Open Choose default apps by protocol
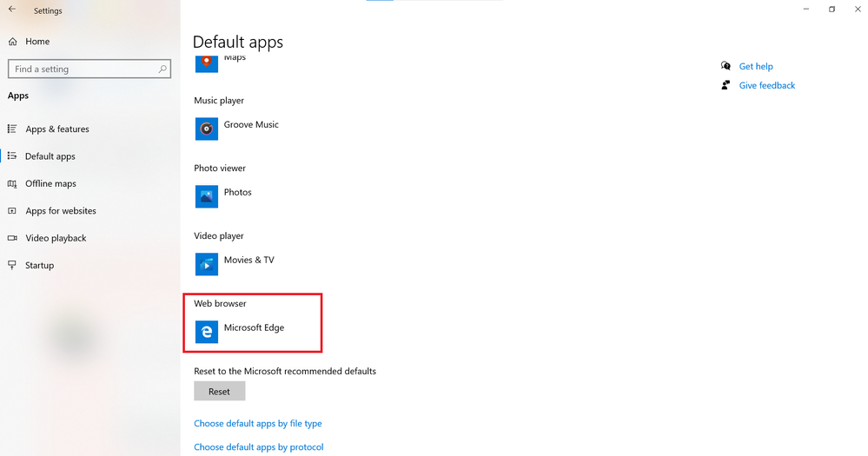 point(259,447)
